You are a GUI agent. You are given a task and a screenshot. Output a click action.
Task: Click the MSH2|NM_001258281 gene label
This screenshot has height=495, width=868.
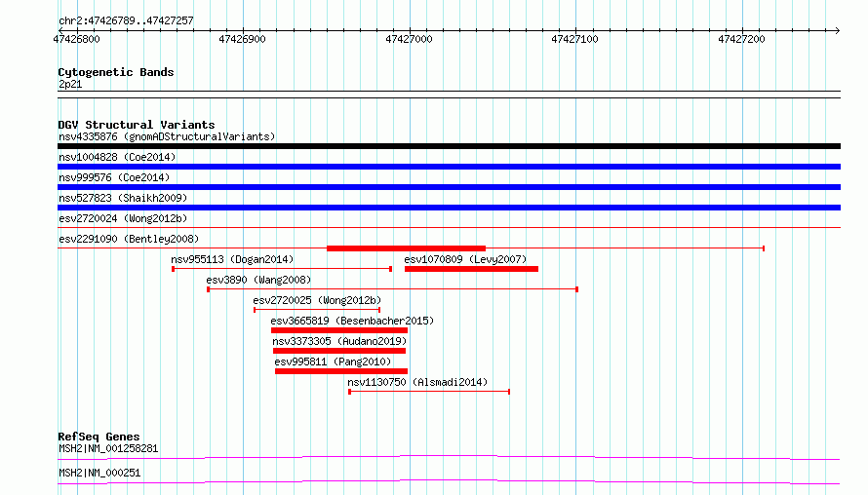(x=108, y=448)
